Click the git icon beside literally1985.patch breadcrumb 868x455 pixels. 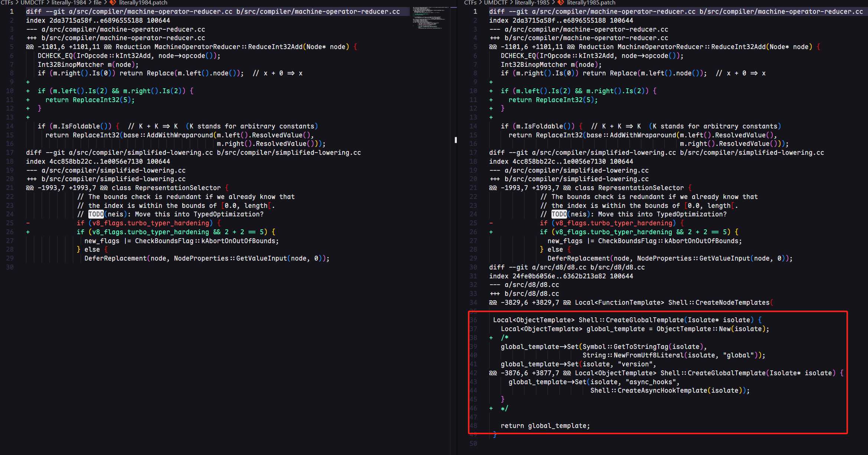561,3
